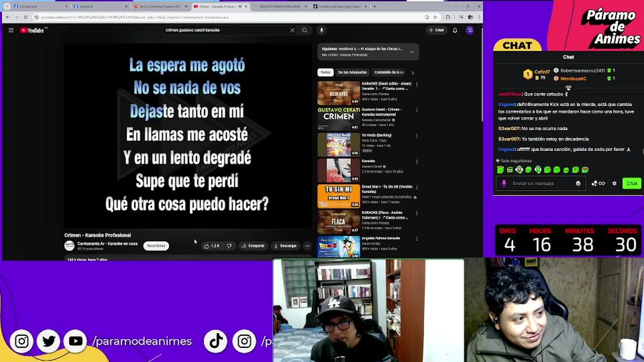Viewport: 644px width, 362px height.
Task: Open the YouTube hamburger guide menu
Action: pos(11,30)
